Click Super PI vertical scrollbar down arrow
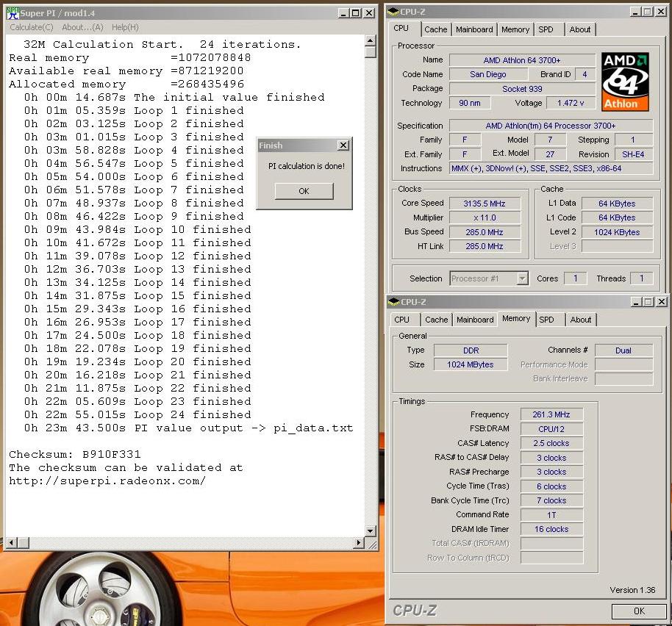 pos(371,531)
